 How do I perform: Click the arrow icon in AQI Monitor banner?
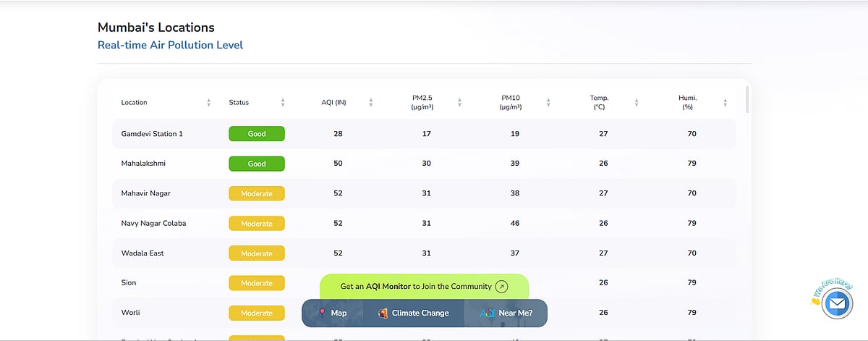click(501, 286)
